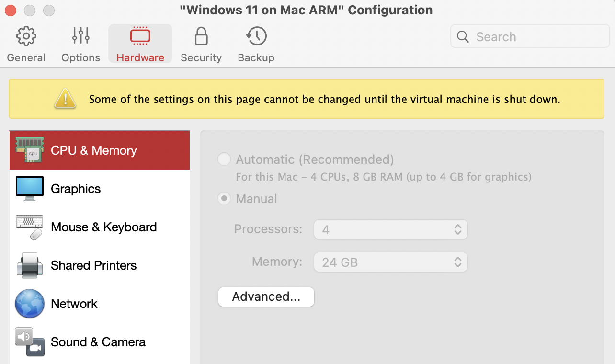Click the Graphics monitor icon

[x=30, y=189]
